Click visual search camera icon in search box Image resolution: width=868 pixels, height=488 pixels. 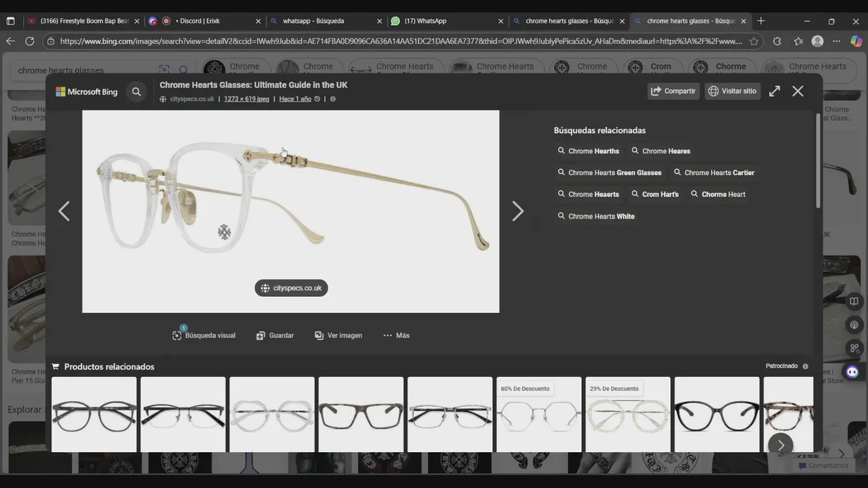click(164, 70)
